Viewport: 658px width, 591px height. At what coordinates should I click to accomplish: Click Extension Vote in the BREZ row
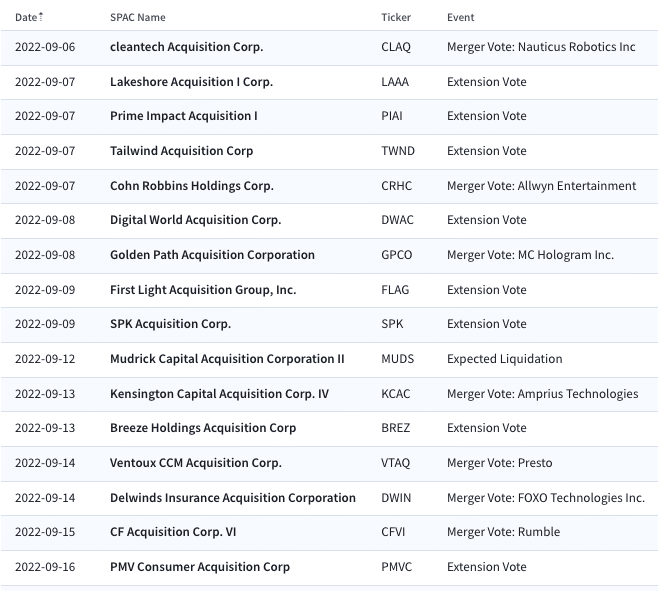486,428
